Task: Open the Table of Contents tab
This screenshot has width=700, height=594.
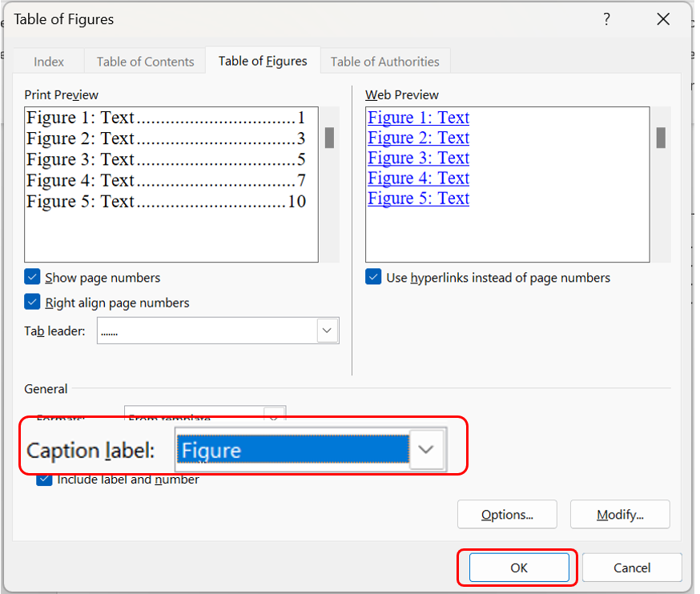Action: coord(145,62)
